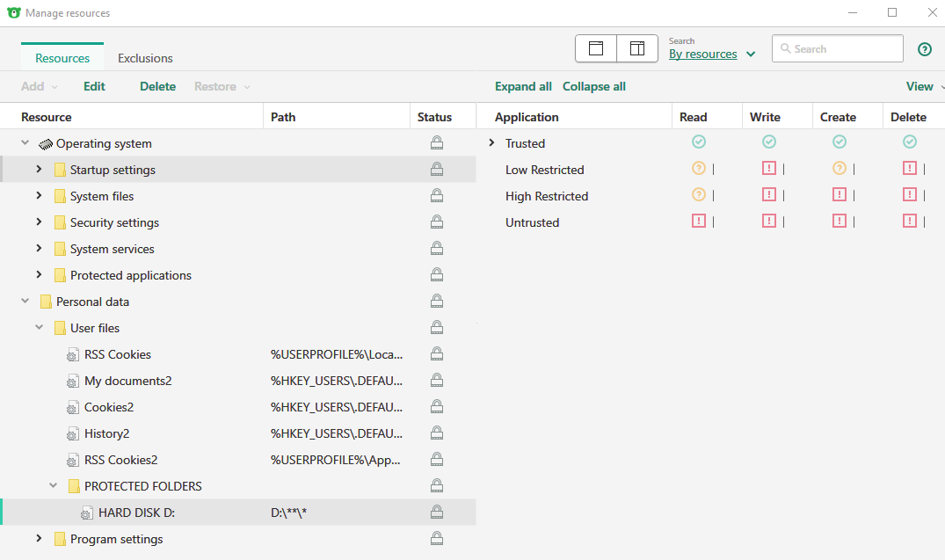This screenshot has width=945, height=560.
Task: Open the Search By resources dropdown
Action: 712,54
